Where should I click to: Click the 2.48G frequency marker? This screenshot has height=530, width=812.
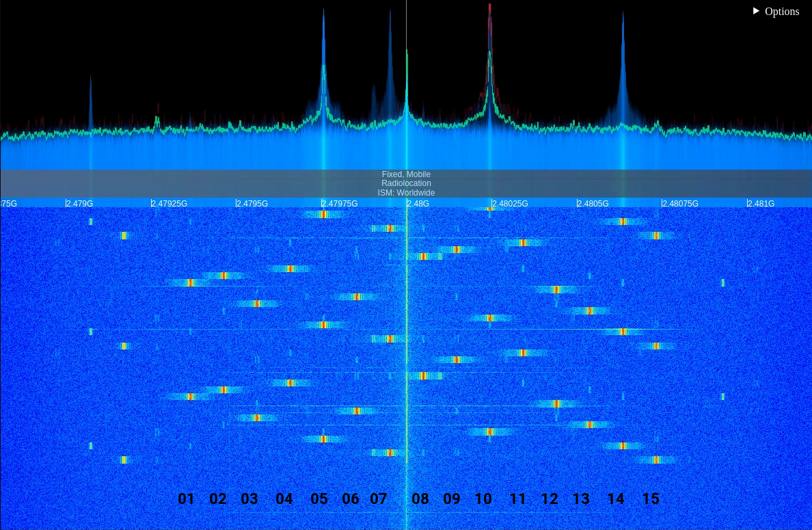[x=418, y=204]
